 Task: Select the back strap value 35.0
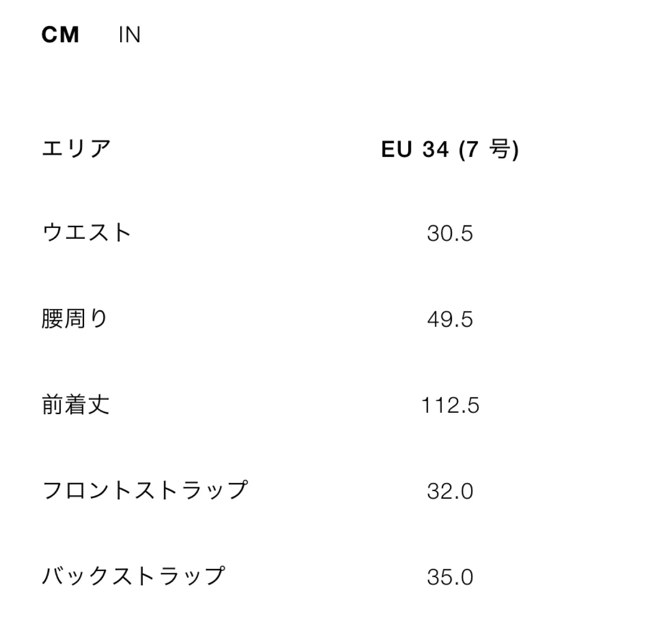pyautogui.click(x=450, y=577)
